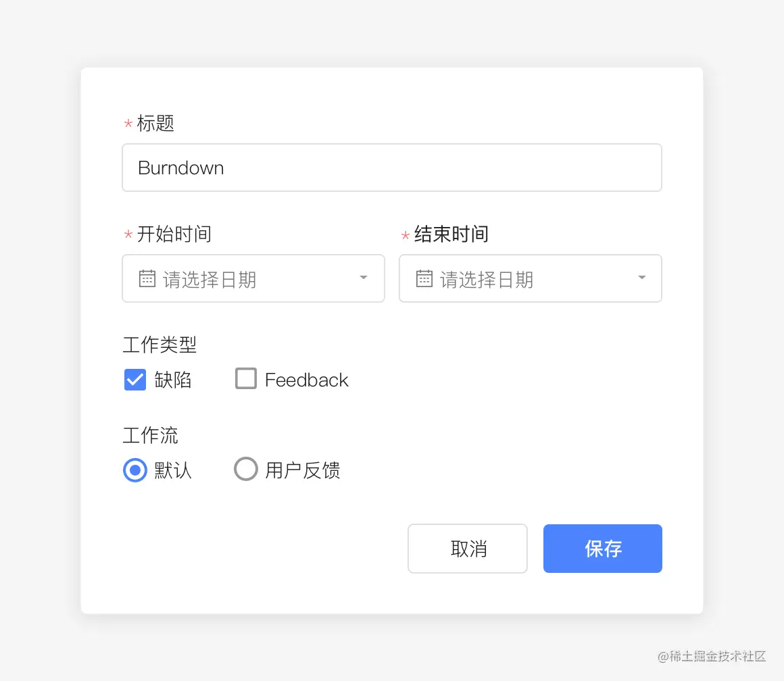
Task: Click the 工作流 section label
Action: (x=150, y=436)
